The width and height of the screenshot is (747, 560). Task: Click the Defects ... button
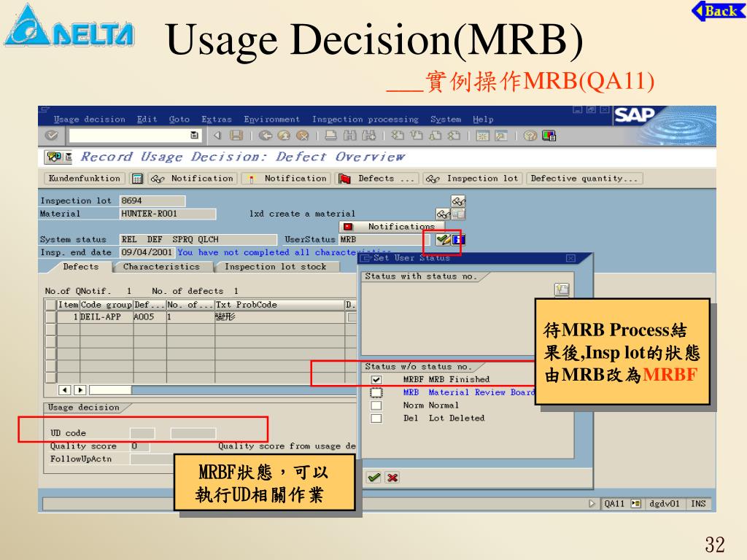coord(377,179)
